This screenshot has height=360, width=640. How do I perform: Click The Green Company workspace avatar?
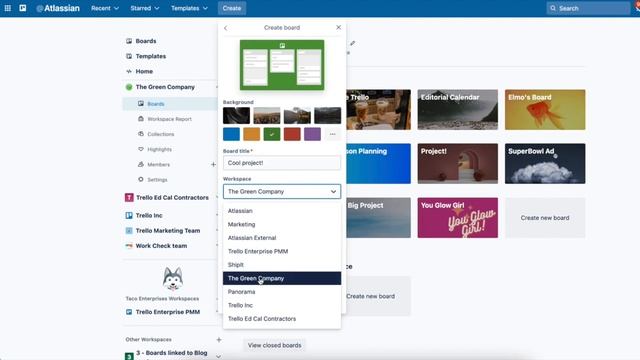point(129,87)
